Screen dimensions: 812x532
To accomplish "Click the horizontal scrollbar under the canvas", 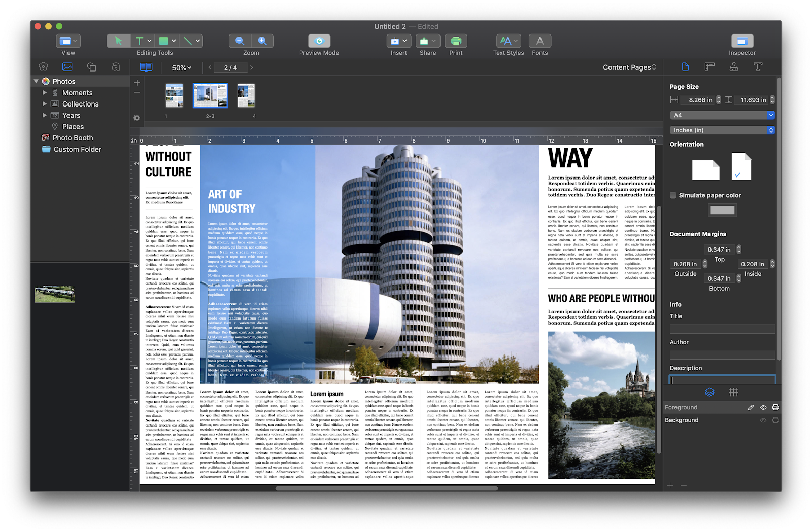I will 387,489.
